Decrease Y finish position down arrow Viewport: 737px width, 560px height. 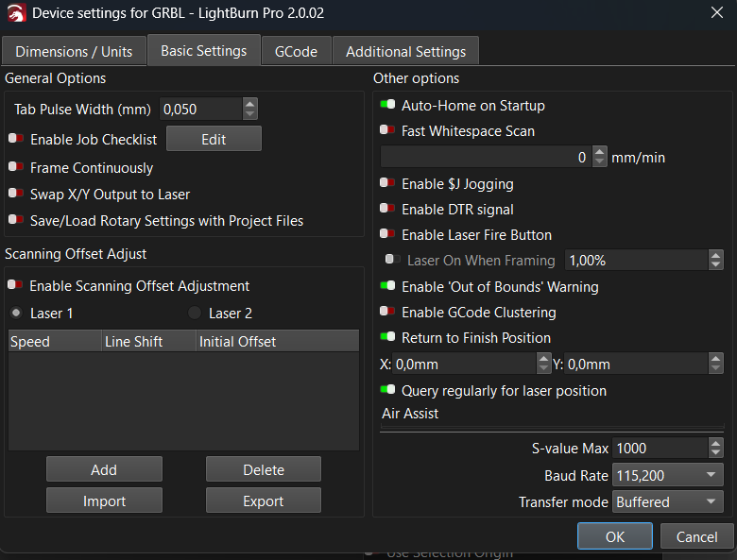tap(716, 369)
